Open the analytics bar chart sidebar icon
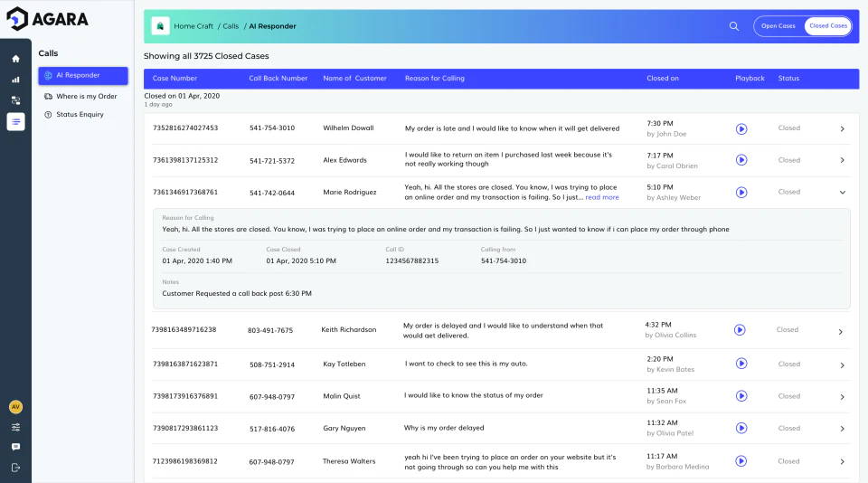 [15, 80]
